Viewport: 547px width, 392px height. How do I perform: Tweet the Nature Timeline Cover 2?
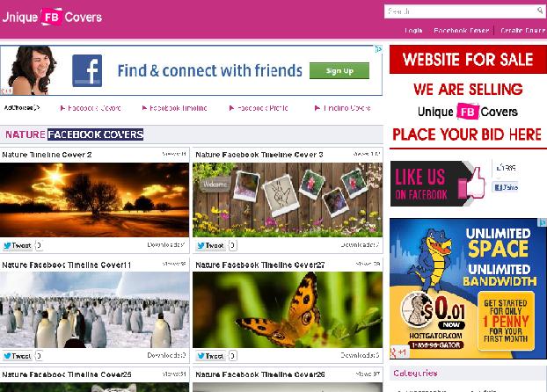18,245
